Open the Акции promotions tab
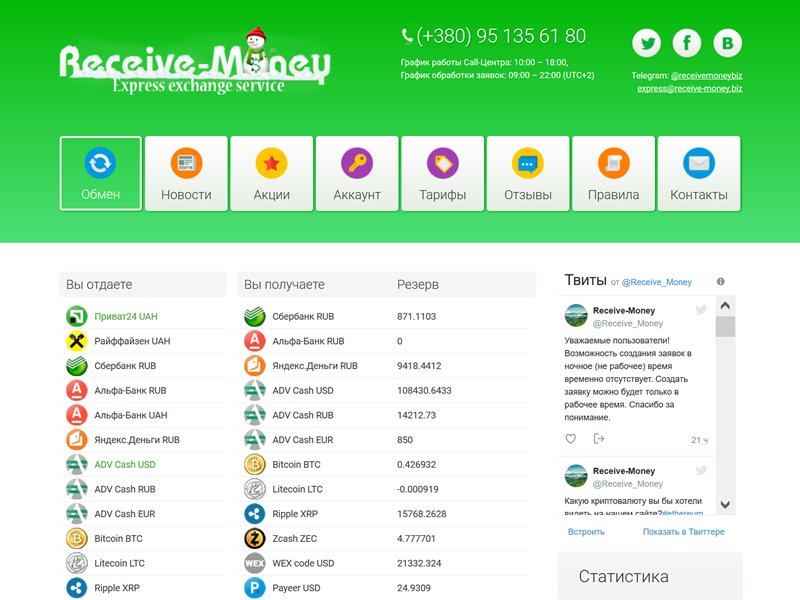The width and height of the screenshot is (800, 600). (x=271, y=173)
